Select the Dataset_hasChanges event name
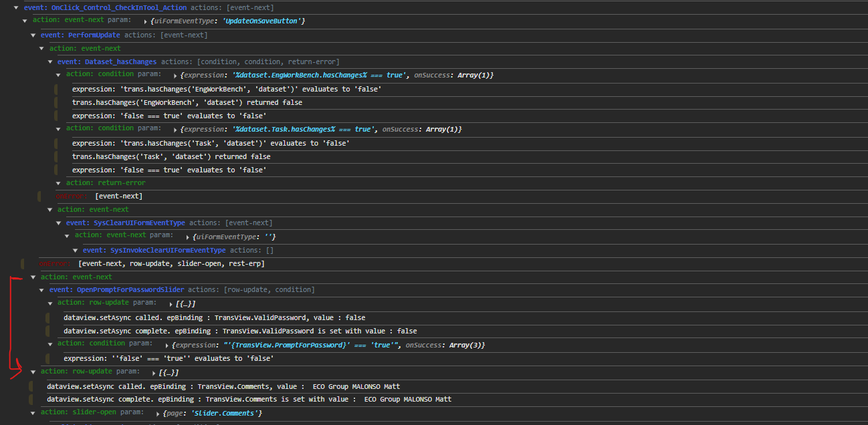Screen dimensions: 868x425 (x=121, y=62)
